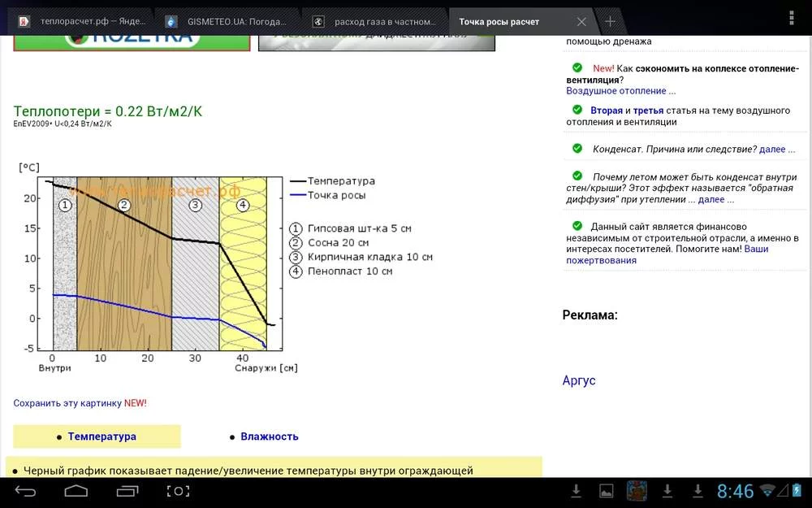Open the colorful app notification icon
This screenshot has width=812, height=508.
(637, 491)
